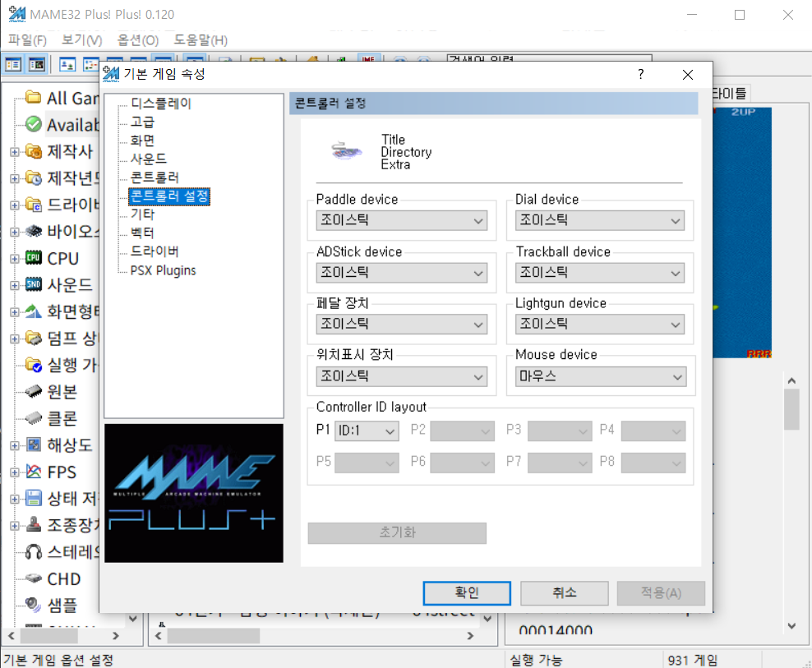Open the Lightgun device dropdown
812x668 pixels.
click(600, 325)
